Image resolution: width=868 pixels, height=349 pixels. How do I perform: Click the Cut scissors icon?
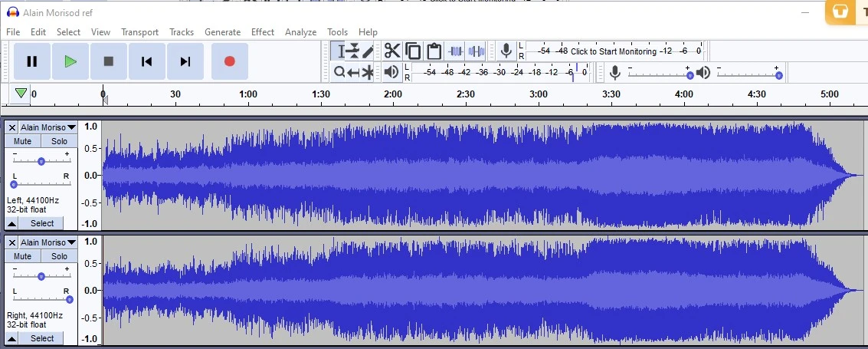392,51
